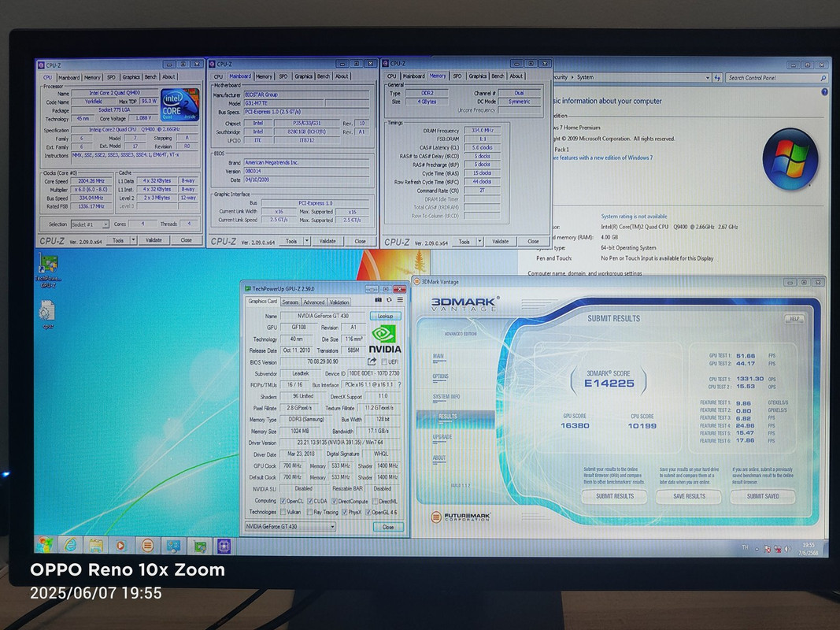
Task: Click the bus interface question mark in GPU-Z
Action: coord(400,384)
